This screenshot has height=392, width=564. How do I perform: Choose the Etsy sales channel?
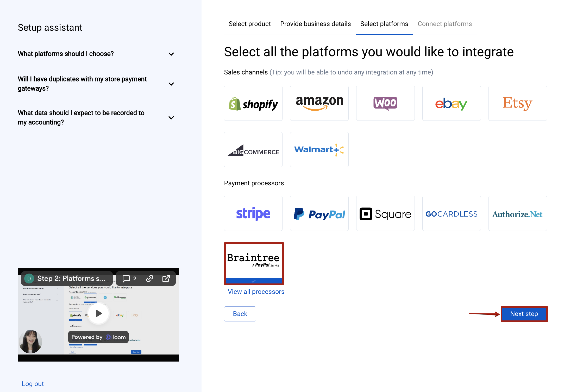pos(517,103)
